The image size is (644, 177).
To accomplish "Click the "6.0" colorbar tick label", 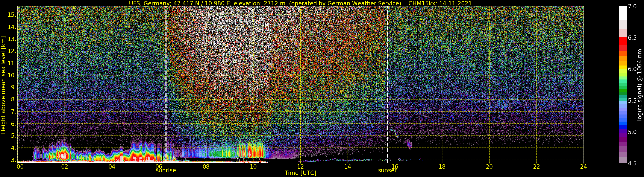I will pos(632,69).
